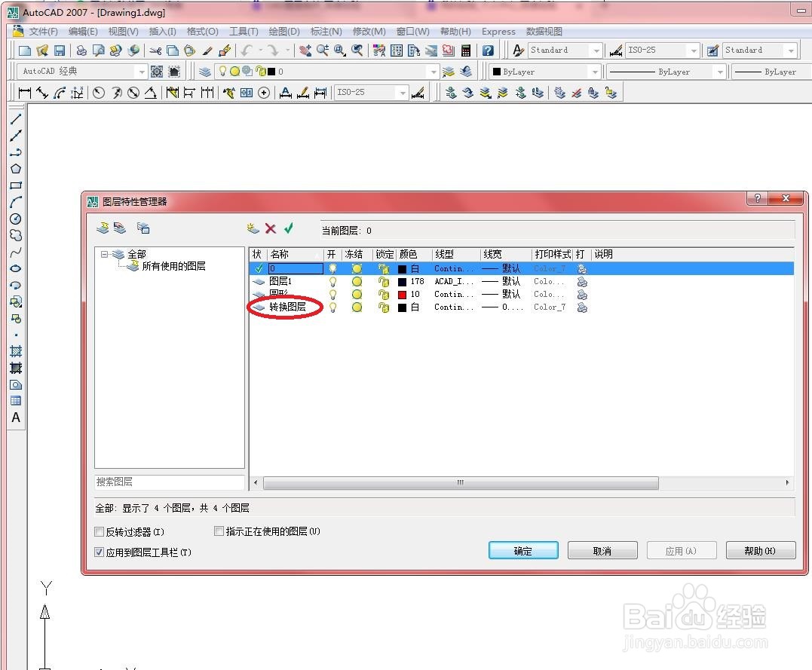The image size is (812, 670).
Task: Open ISO-25 dropdown in dimension toolbar
Action: pyautogui.click(x=403, y=93)
